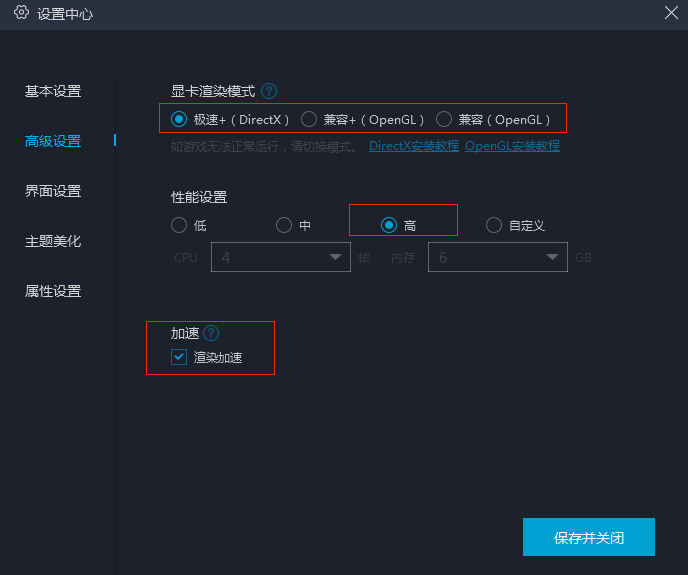
Task: Set performance to 中
Action: pyautogui.click(x=284, y=225)
